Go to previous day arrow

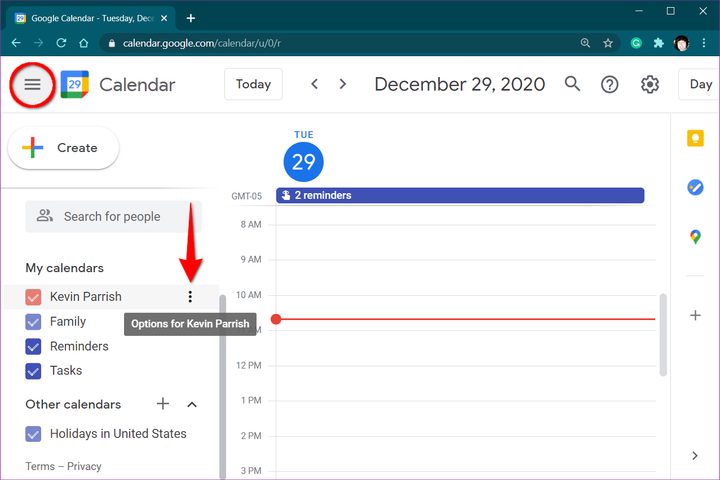(x=315, y=84)
